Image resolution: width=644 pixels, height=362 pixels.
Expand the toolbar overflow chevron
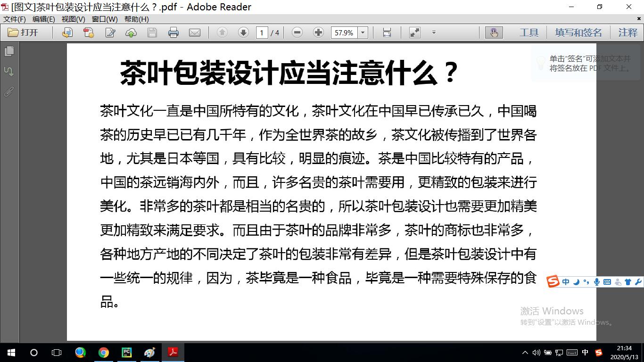(x=434, y=33)
